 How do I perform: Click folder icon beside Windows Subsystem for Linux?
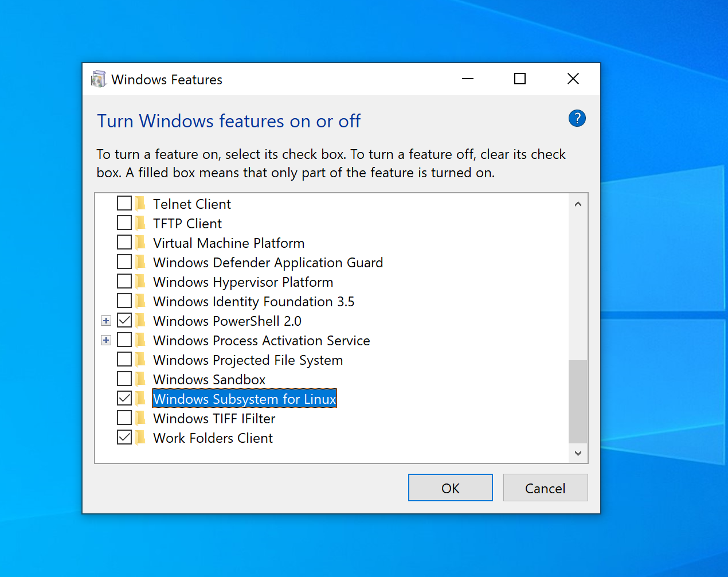pyautogui.click(x=140, y=399)
